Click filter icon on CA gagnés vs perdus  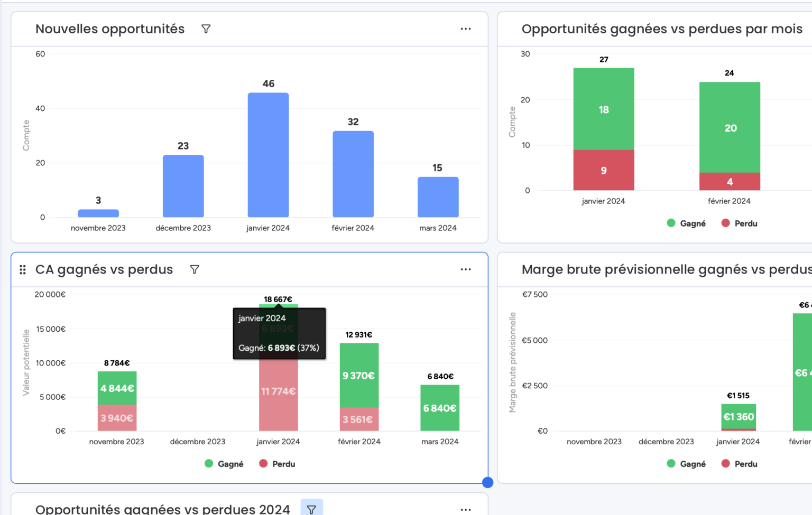click(195, 269)
